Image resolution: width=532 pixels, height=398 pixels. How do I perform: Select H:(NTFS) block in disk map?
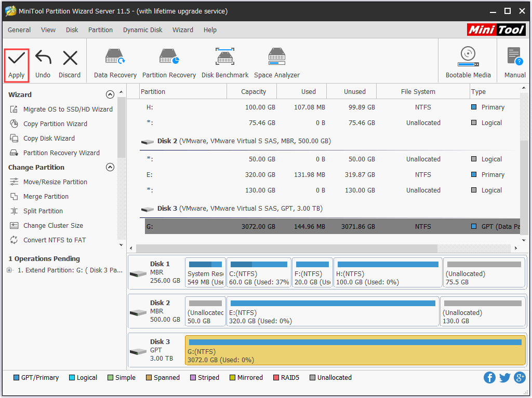click(x=388, y=273)
